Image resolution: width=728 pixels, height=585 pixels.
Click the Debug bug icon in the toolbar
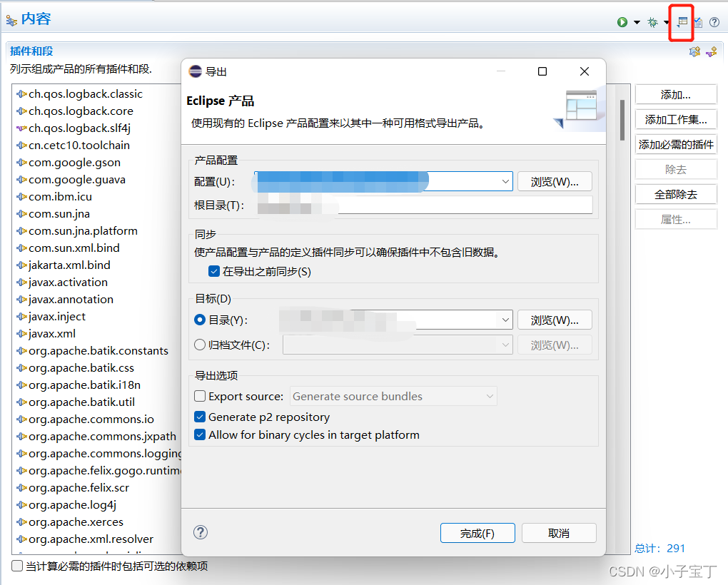click(653, 22)
